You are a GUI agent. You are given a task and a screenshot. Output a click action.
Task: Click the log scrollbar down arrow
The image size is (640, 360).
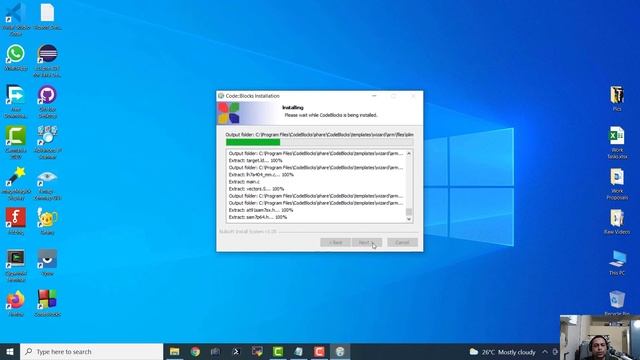click(x=409, y=219)
